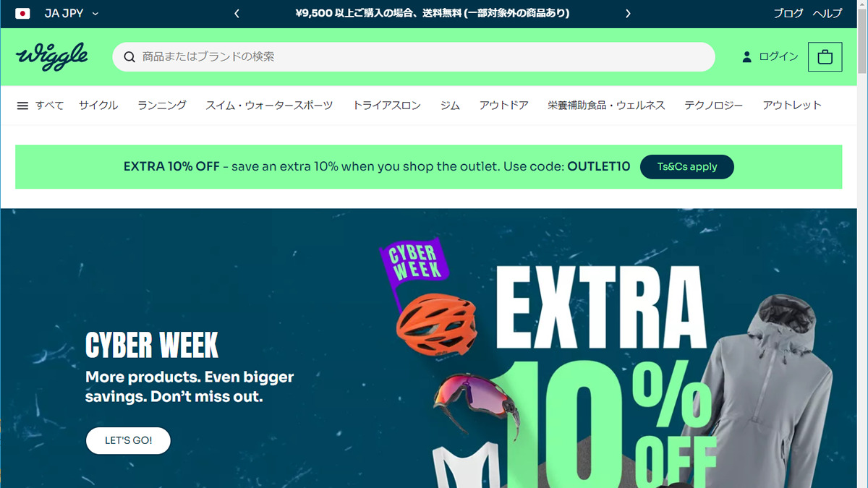Viewport: 868px width, 488px height.
Task: Focus the product or brand search field
Action: (414, 57)
